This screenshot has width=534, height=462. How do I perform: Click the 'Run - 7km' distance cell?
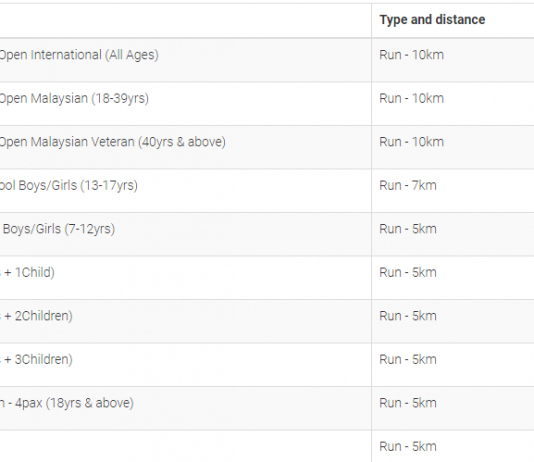[x=408, y=186]
